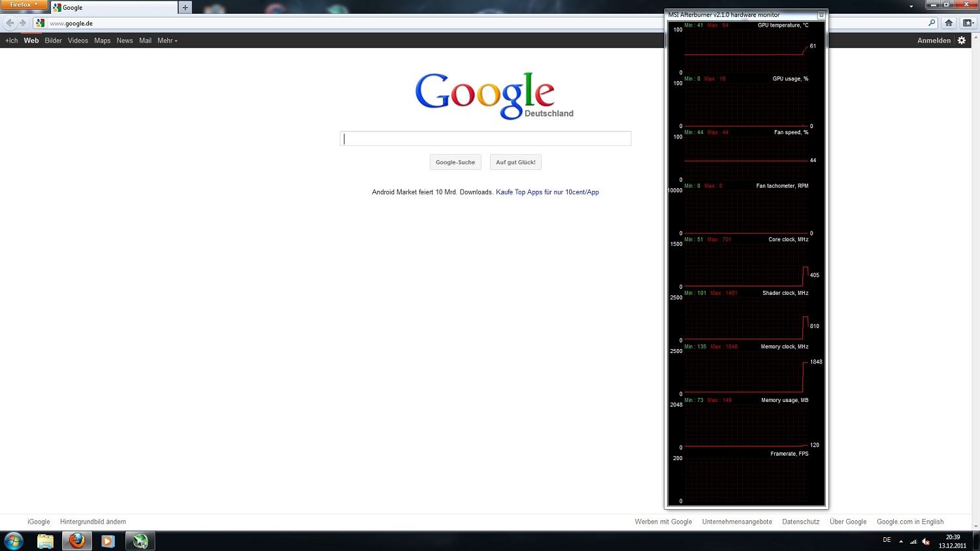Expand the Mehr dropdown

click(167, 41)
